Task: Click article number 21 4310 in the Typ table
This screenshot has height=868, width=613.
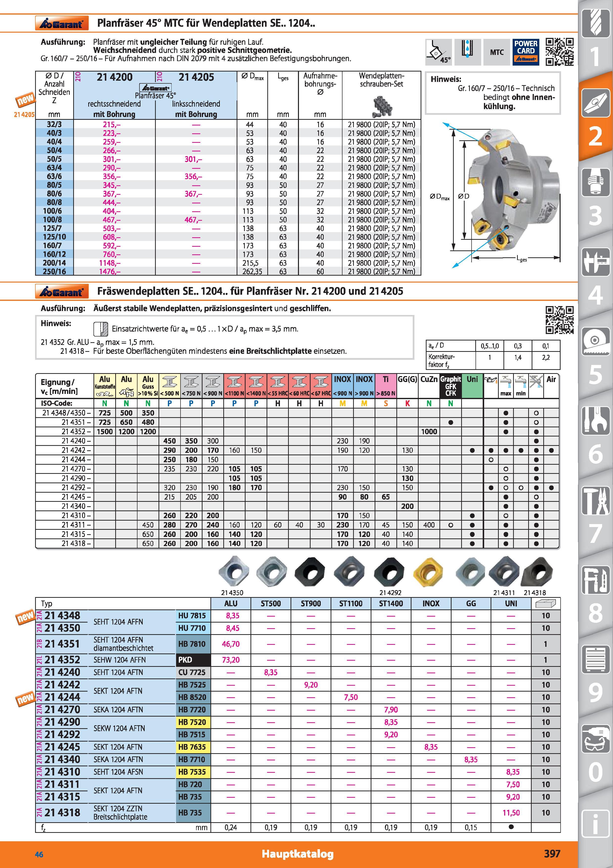Action: [62, 772]
